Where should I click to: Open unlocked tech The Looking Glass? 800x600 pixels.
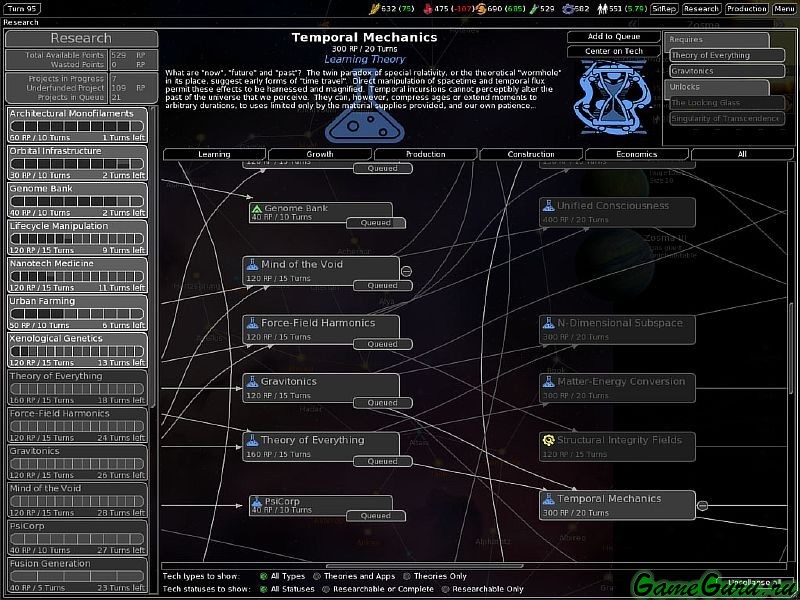coord(727,103)
